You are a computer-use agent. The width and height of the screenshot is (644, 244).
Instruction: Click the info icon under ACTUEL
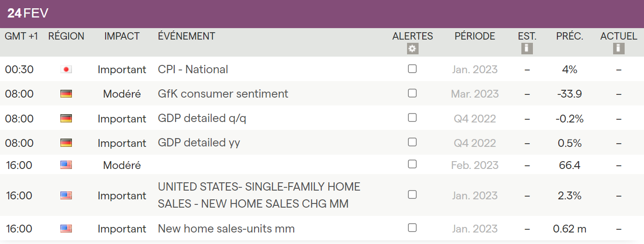pyautogui.click(x=618, y=48)
